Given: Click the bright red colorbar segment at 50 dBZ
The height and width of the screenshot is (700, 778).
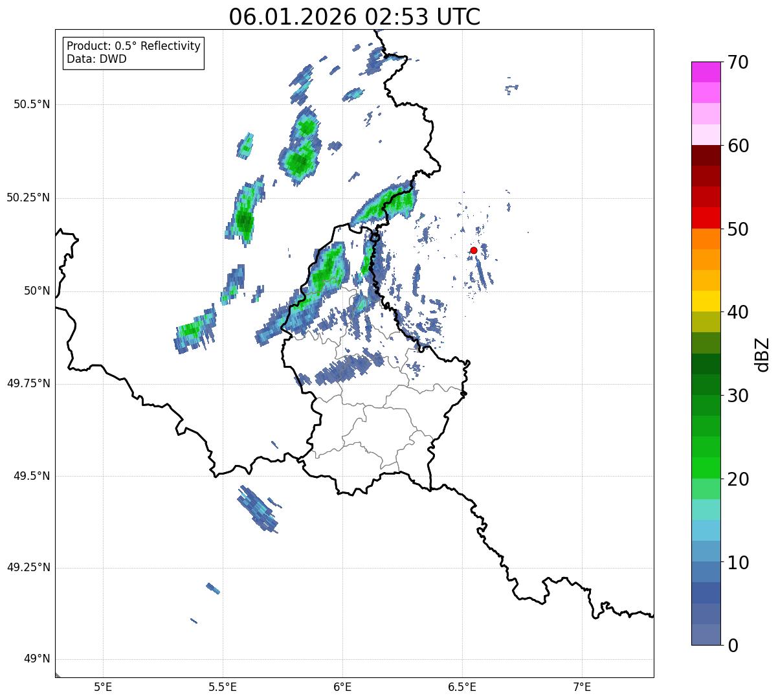Looking at the screenshot, I should [x=706, y=218].
